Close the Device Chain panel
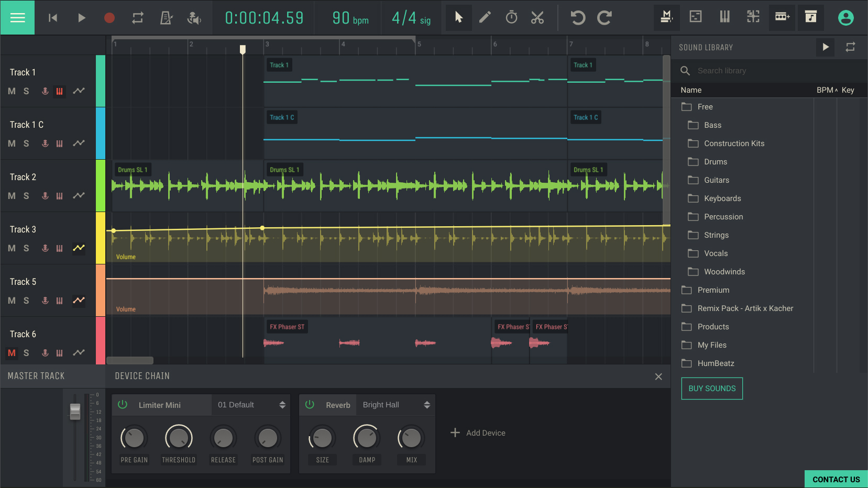This screenshot has width=868, height=488. coord(658,376)
